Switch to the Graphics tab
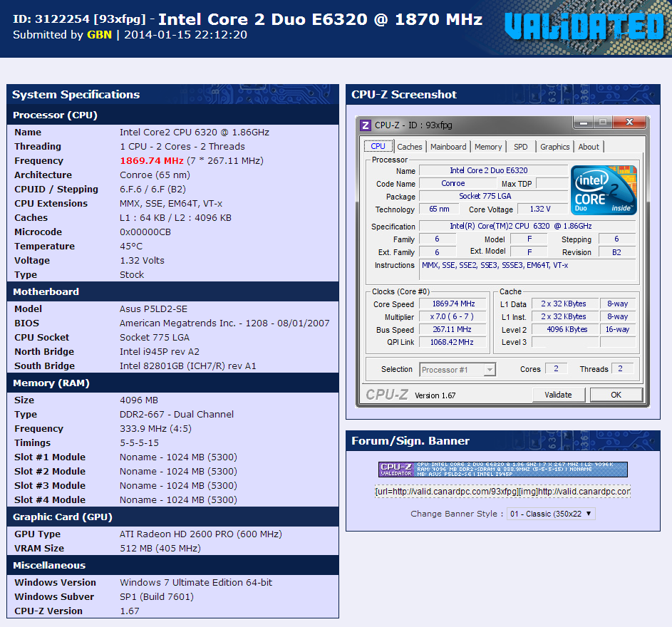This screenshot has height=627, width=672. 554,147
